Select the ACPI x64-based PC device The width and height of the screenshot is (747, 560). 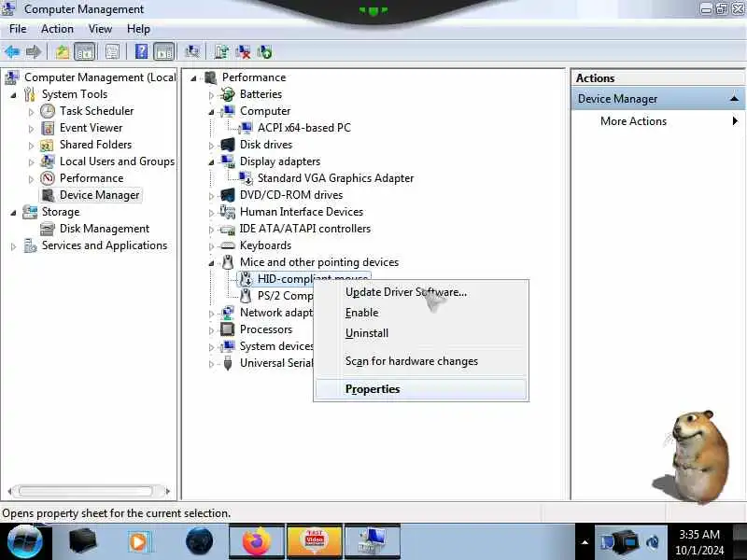[304, 128]
